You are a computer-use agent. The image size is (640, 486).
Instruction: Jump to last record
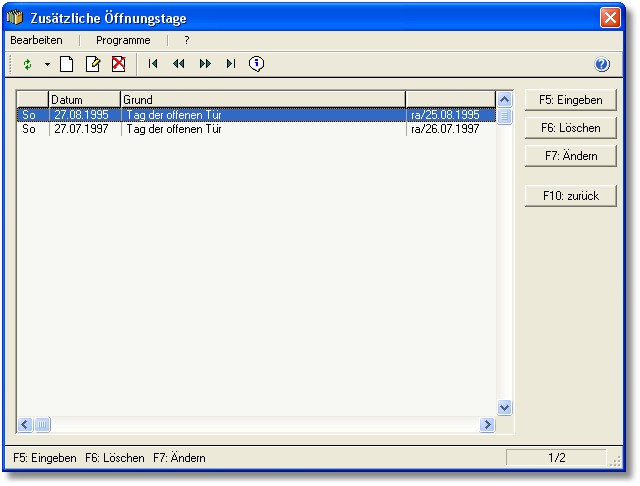(230, 64)
